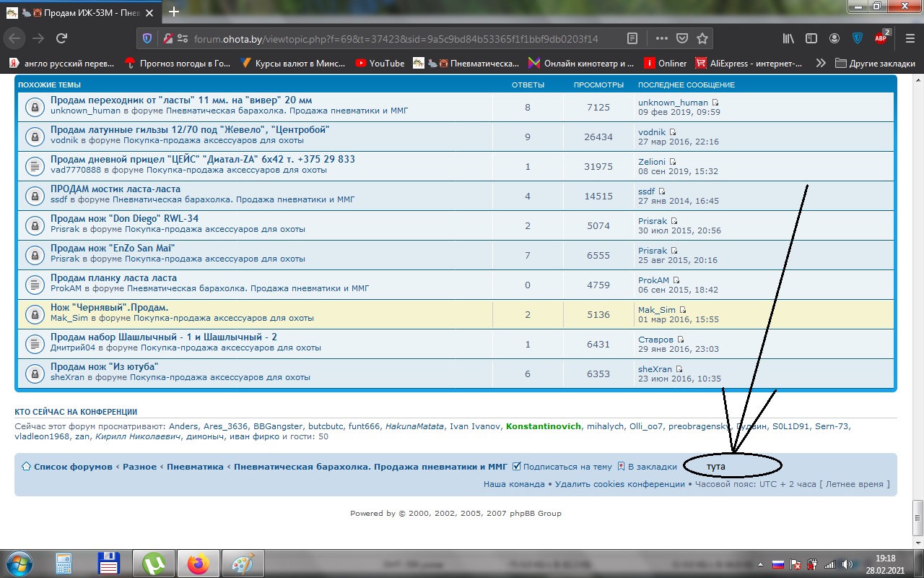
Task: Open page actions three-dot menu
Action: (661, 38)
